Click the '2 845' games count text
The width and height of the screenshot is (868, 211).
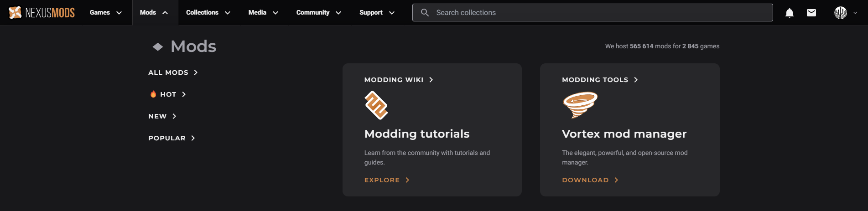pos(690,46)
